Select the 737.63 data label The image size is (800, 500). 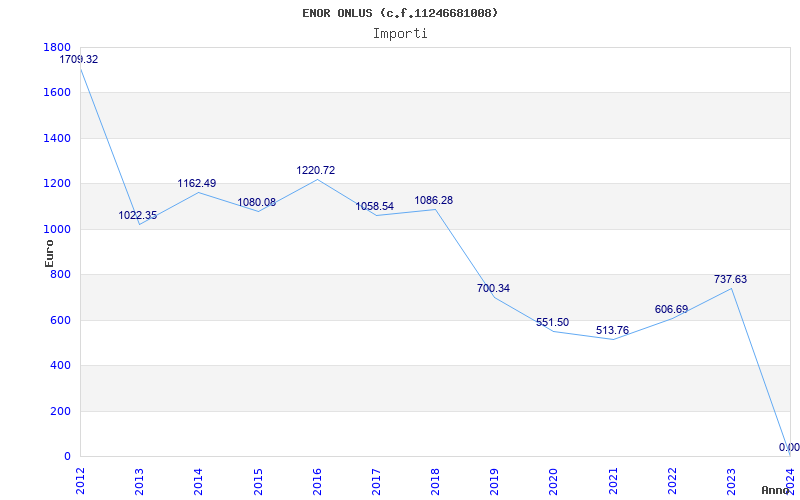tap(731, 279)
